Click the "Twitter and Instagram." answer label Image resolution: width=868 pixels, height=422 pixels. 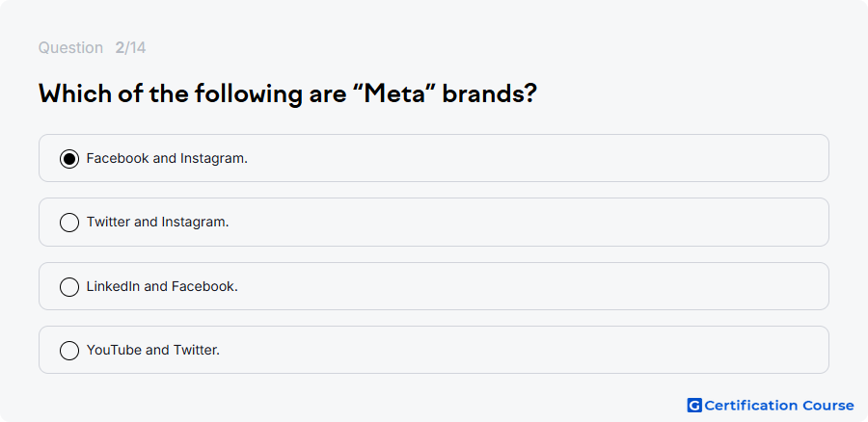tap(158, 222)
